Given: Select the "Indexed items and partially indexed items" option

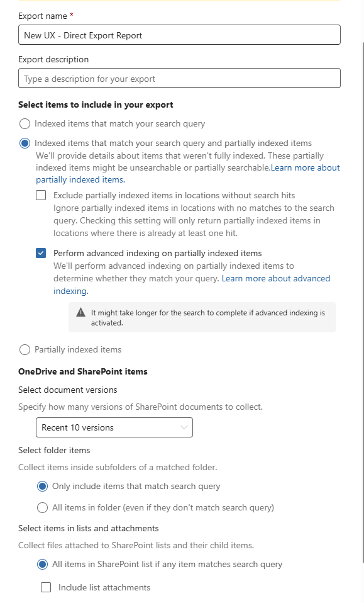Looking at the screenshot, I should (x=25, y=143).
